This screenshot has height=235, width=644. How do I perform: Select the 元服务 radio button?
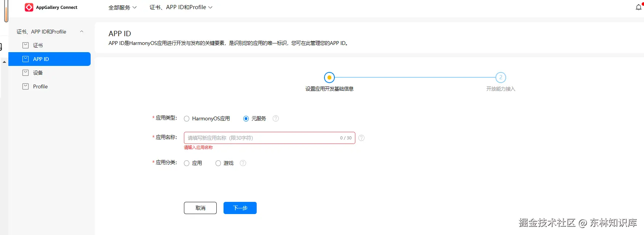[x=246, y=119]
